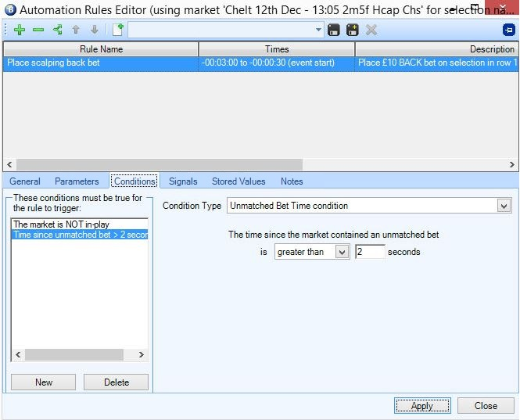Click the Description column header
This screenshot has width=520, height=420.
click(436, 49)
